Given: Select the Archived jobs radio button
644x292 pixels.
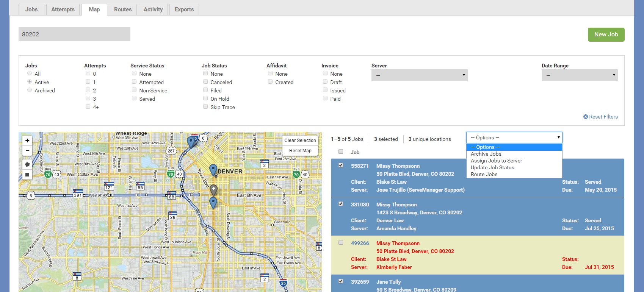Looking at the screenshot, I should pyautogui.click(x=30, y=90).
